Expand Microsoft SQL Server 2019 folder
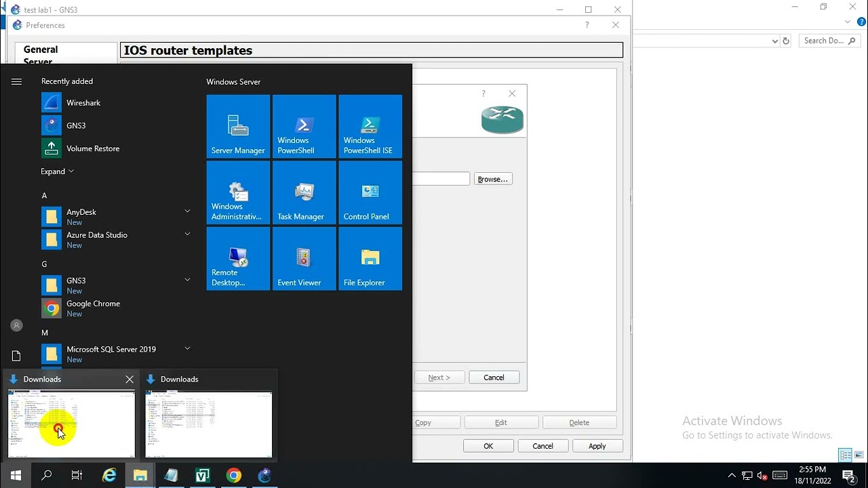This screenshot has height=488, width=868. coord(187,349)
